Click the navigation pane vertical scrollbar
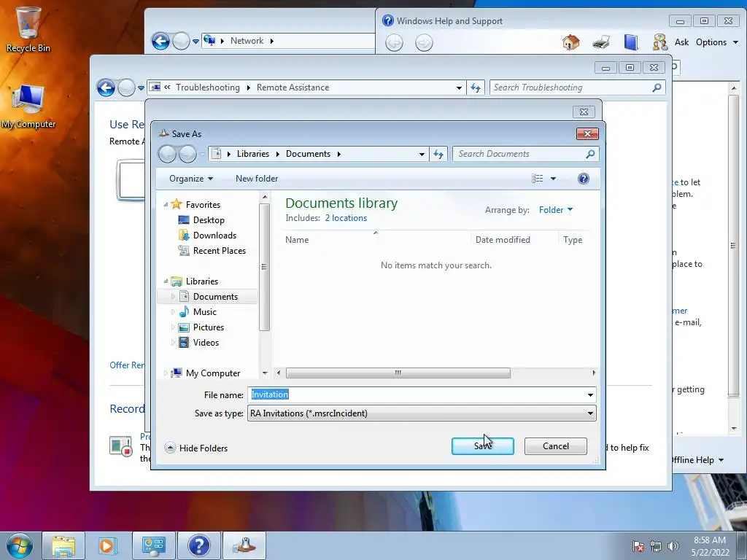 (265, 267)
